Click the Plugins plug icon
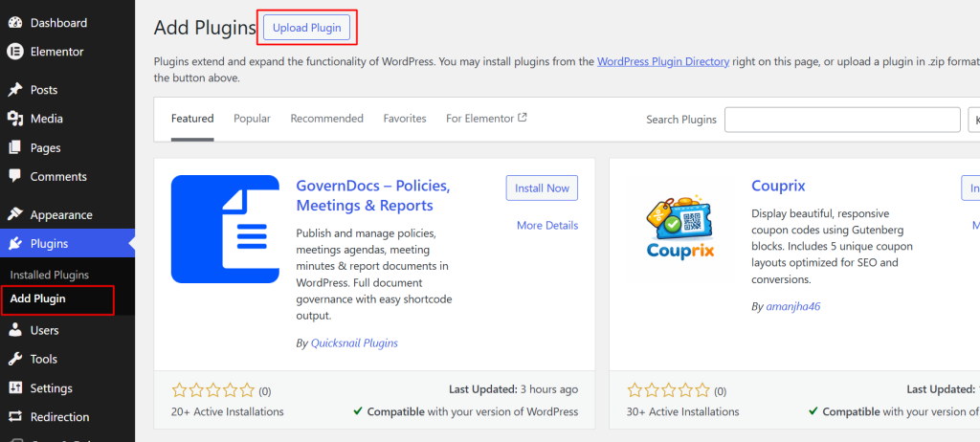The width and height of the screenshot is (980, 442). point(15,244)
